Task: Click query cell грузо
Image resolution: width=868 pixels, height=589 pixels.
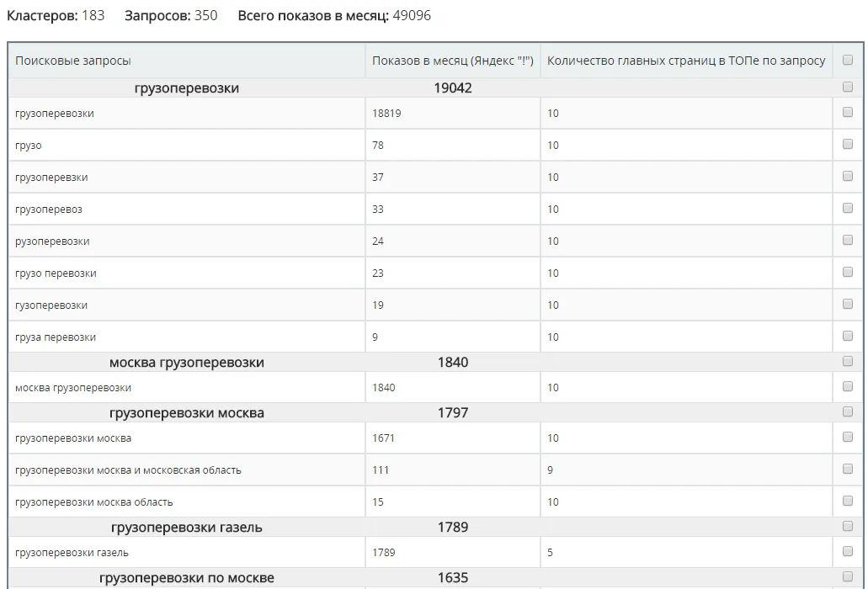Action: pyautogui.click(x=29, y=146)
